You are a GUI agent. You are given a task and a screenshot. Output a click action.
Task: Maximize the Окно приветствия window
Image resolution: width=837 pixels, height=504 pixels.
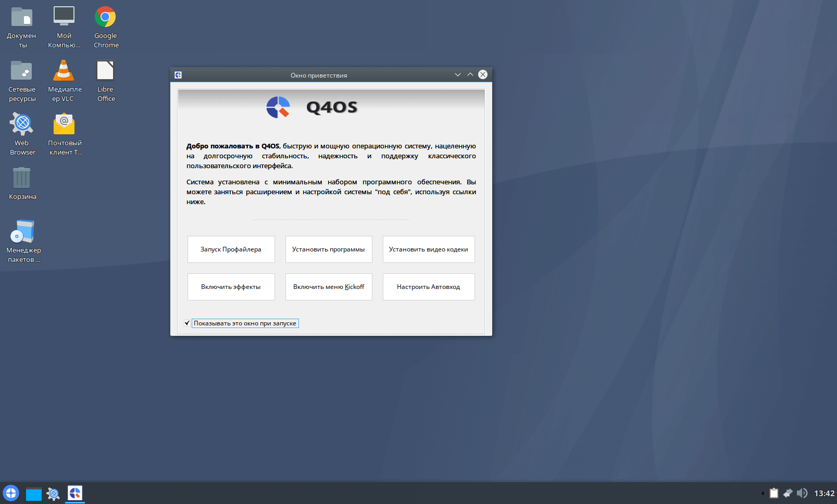pyautogui.click(x=470, y=74)
